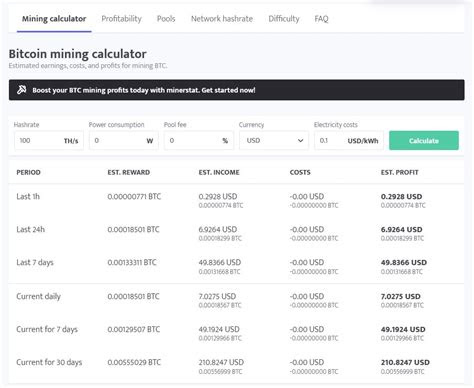Click income value 7.0275 USD
The width and height of the screenshot is (474, 388).
[217, 296]
